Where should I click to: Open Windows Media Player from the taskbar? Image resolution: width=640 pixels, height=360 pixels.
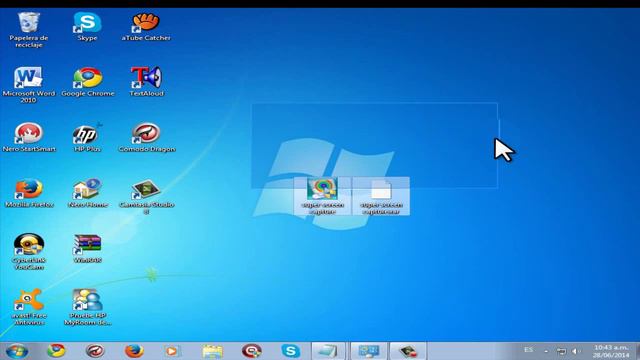click(x=172, y=351)
